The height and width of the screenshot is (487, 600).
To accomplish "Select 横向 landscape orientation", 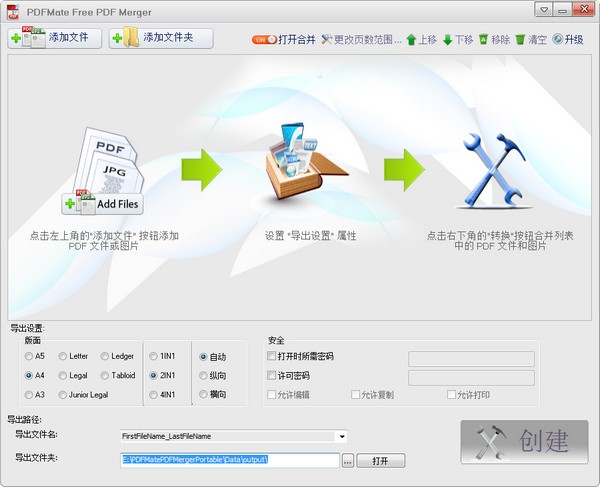I will 204,394.
